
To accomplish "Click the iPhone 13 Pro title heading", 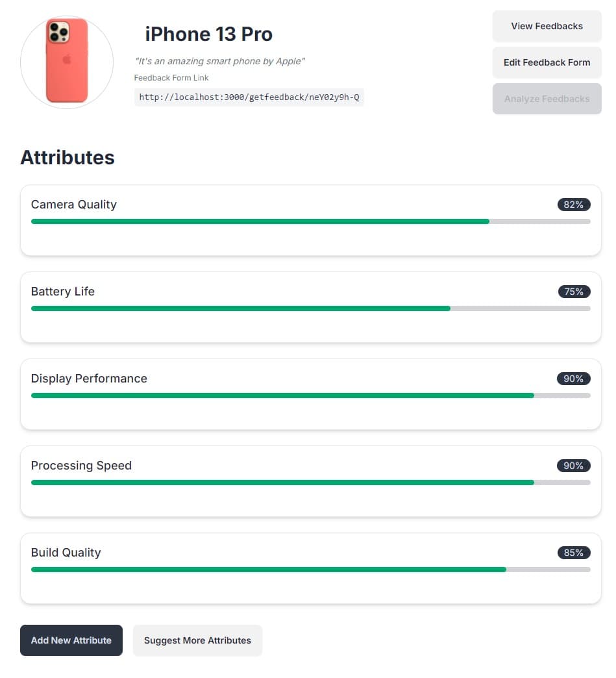I will pyautogui.click(x=209, y=34).
